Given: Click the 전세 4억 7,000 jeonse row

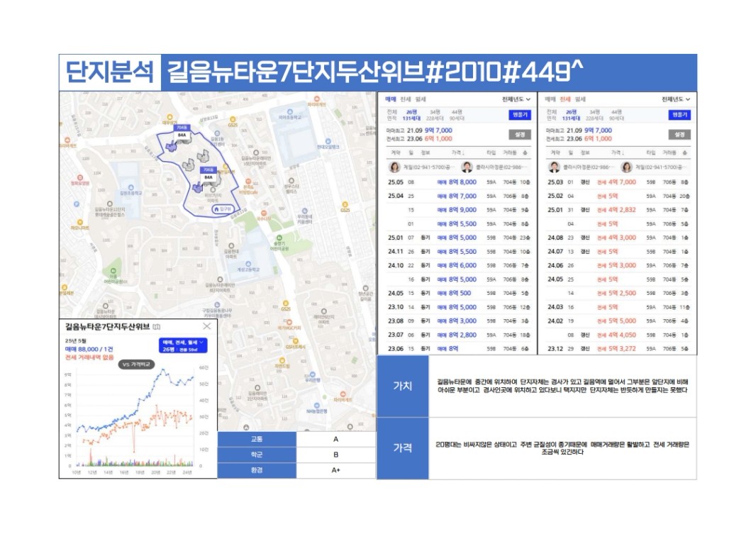Looking at the screenshot, I should [x=618, y=182].
